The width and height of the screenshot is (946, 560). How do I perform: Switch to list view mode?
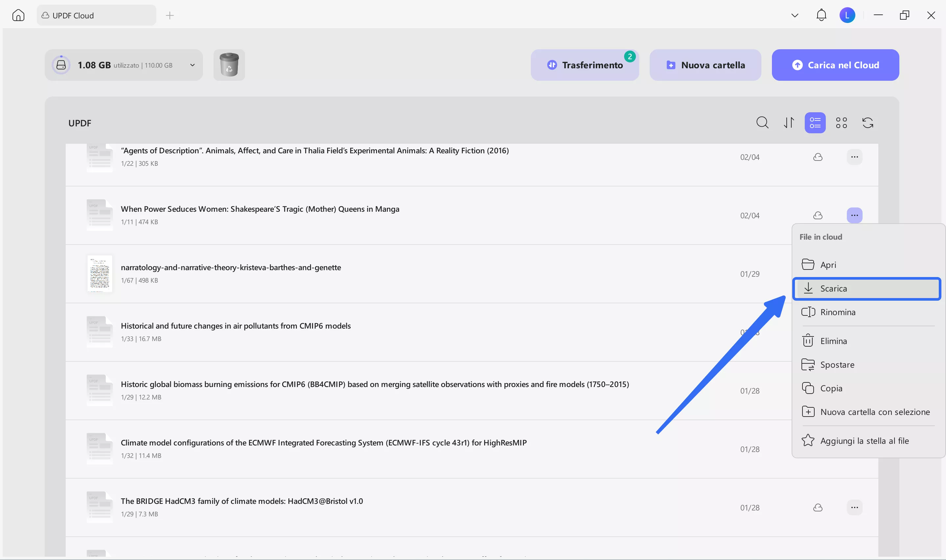[x=815, y=123]
